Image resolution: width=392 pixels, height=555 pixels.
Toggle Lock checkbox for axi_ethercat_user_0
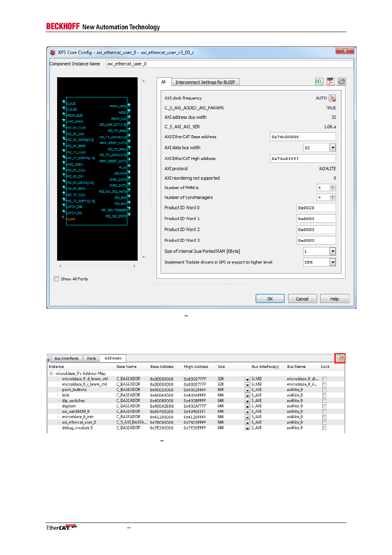tap(324, 422)
